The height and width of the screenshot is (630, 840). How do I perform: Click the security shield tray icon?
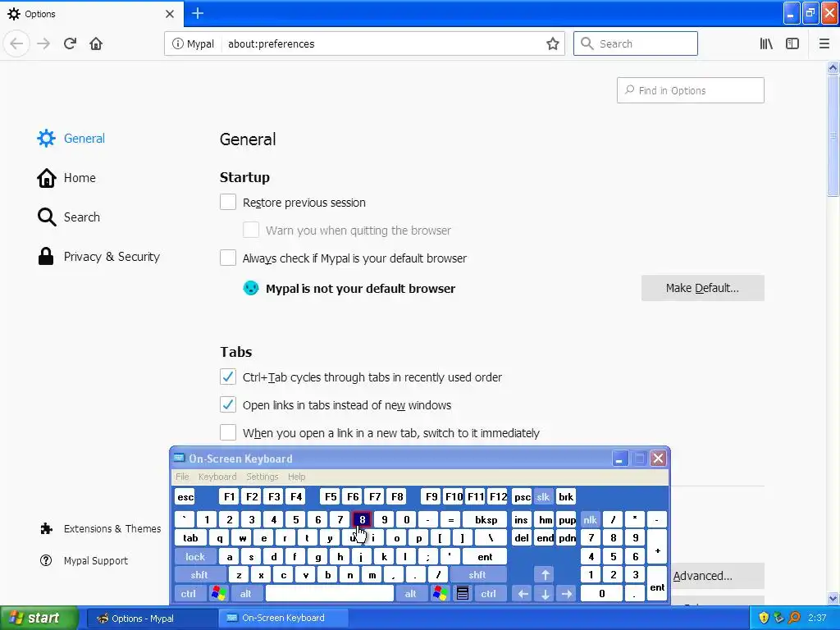[764, 618]
